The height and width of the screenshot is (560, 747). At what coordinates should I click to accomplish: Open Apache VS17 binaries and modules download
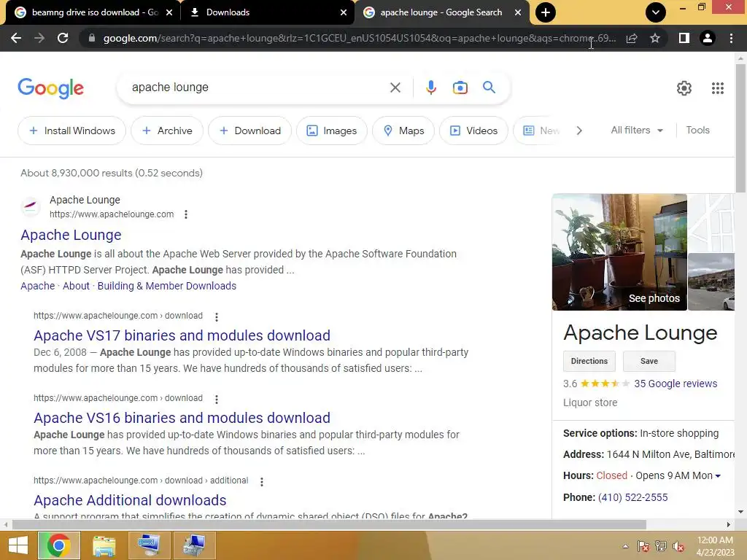coord(182,335)
